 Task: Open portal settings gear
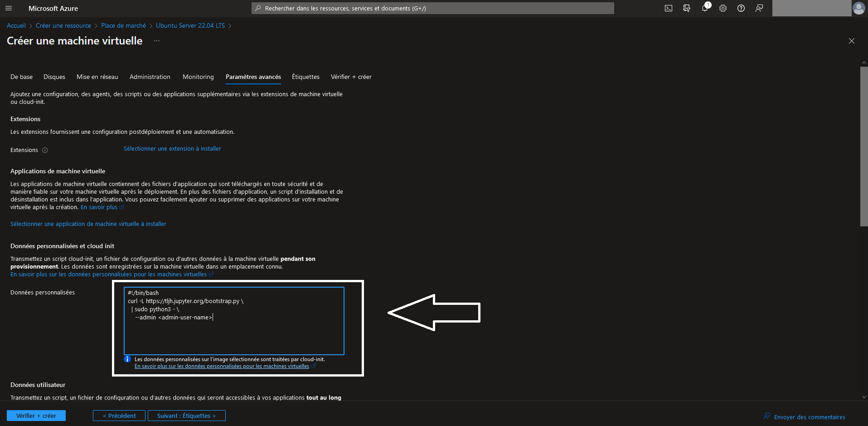[723, 8]
